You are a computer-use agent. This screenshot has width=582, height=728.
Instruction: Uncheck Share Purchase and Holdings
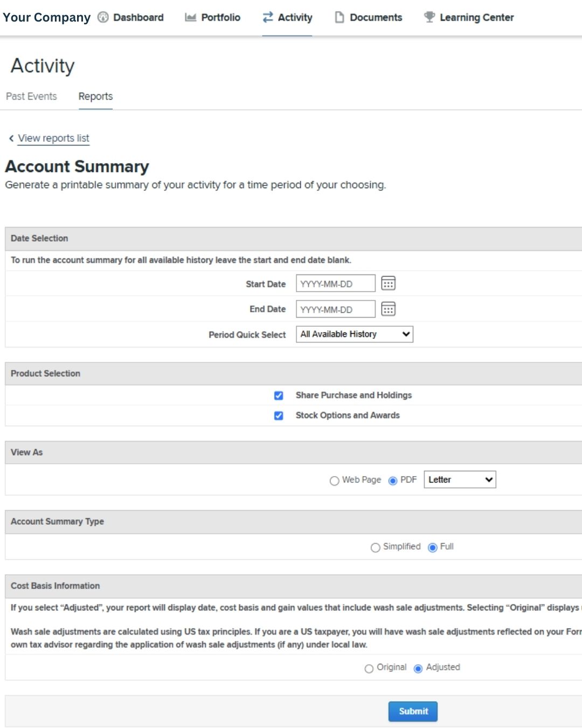[279, 396]
